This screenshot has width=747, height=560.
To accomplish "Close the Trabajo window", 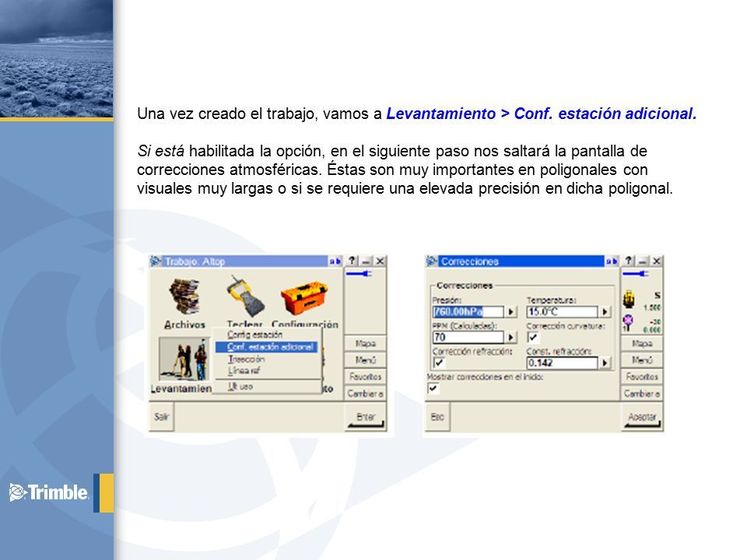I will (380, 261).
